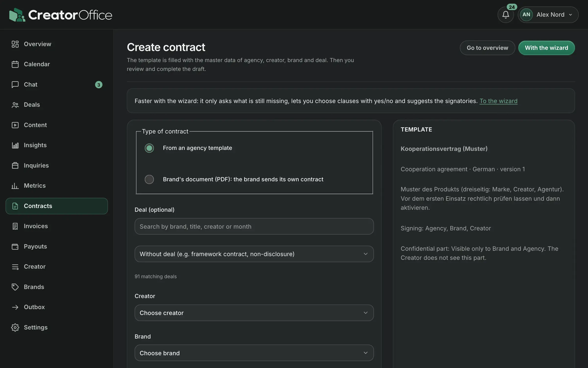Click the Payouts wallet icon

click(x=15, y=247)
